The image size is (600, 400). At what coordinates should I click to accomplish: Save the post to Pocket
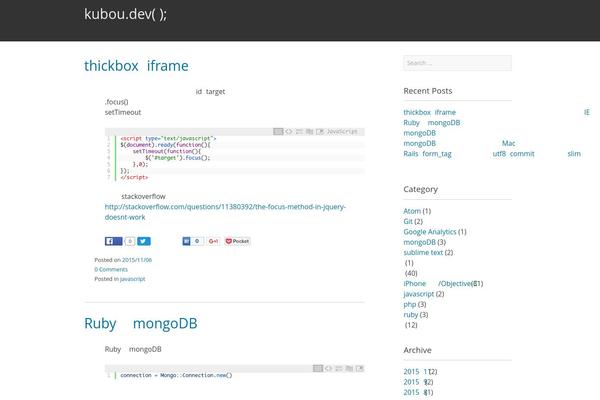coord(237,241)
